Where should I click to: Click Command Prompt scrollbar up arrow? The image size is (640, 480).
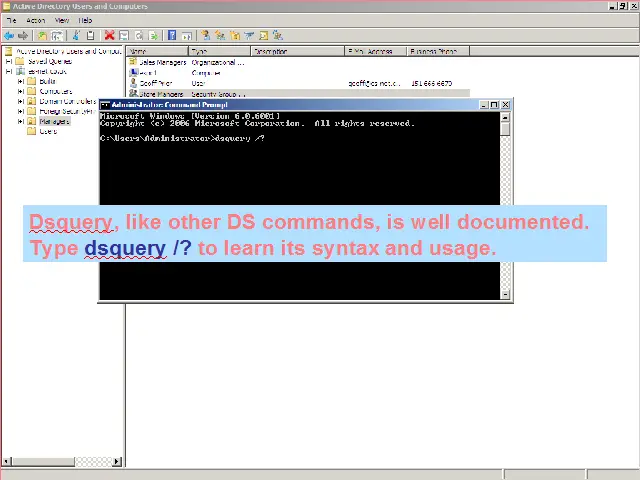[x=505, y=118]
